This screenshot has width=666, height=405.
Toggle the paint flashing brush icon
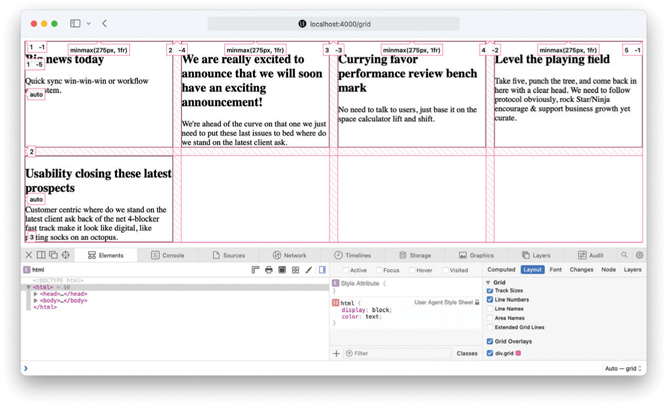click(x=308, y=270)
